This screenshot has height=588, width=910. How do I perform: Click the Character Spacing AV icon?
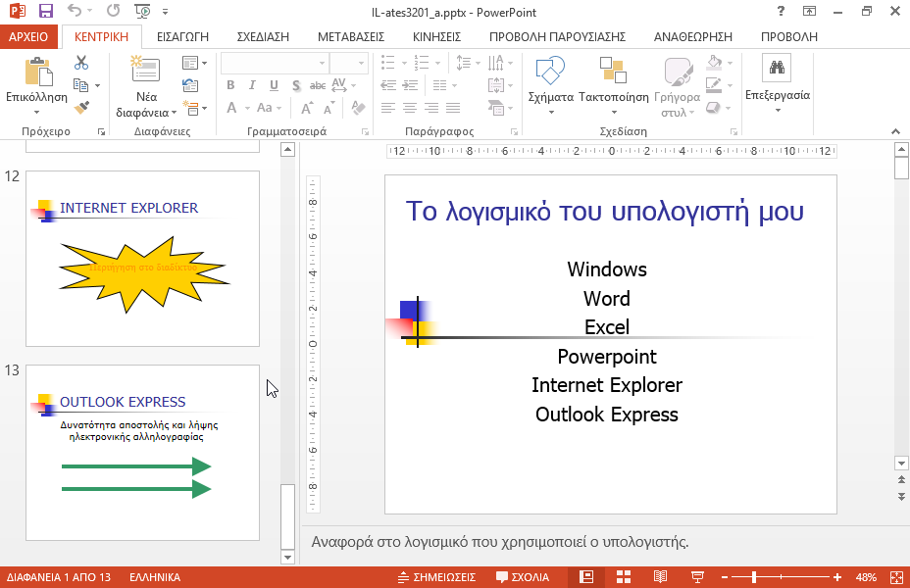coord(339,85)
